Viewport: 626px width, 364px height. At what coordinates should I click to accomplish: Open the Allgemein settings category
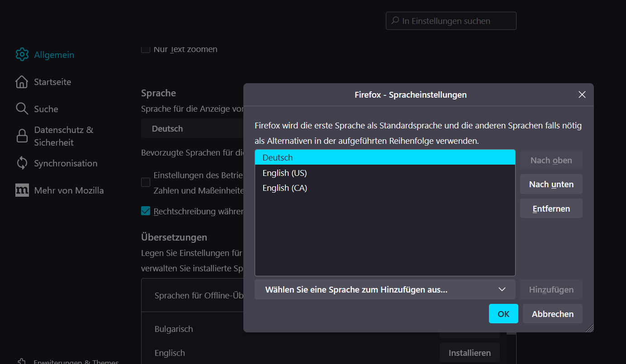coord(45,55)
